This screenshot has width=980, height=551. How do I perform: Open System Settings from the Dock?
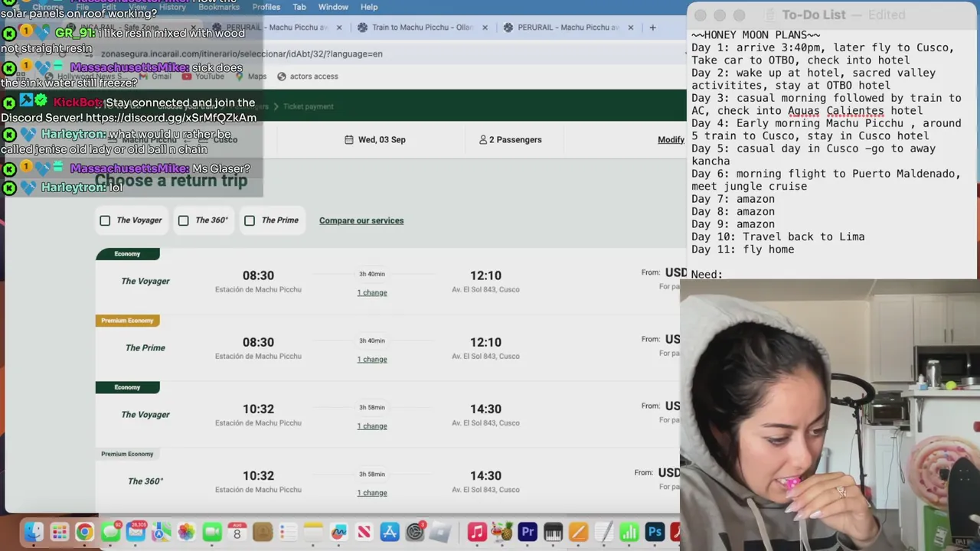pyautogui.click(x=415, y=532)
